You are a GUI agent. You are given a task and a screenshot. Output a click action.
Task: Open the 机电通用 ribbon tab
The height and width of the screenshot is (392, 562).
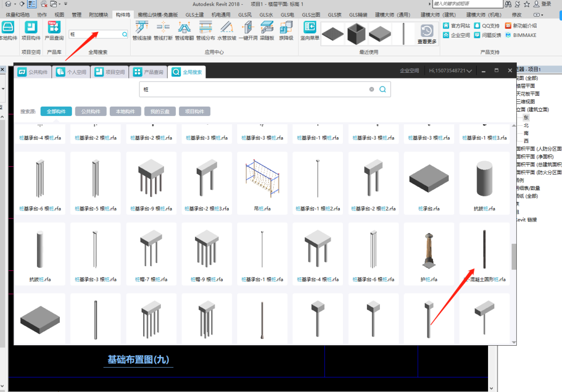(x=221, y=15)
